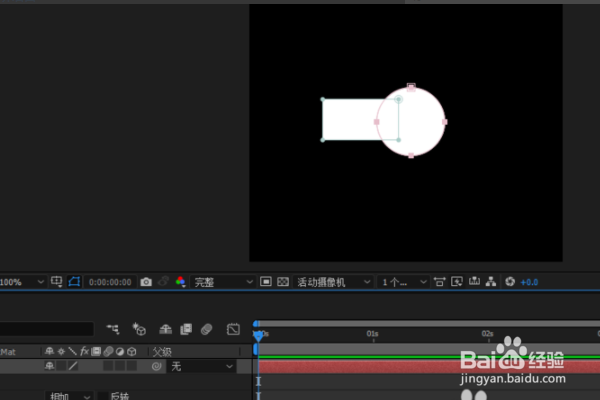Click the 父级 parent column header
The image size is (600, 400).
click(x=162, y=351)
